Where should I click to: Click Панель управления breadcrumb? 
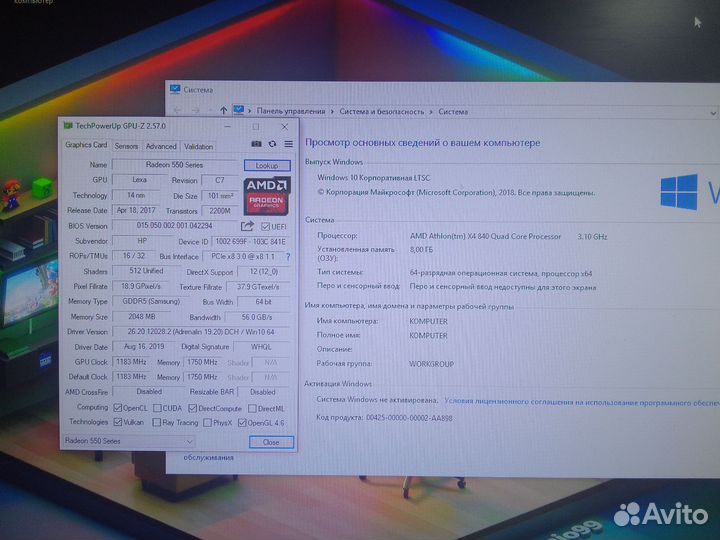tap(291, 111)
